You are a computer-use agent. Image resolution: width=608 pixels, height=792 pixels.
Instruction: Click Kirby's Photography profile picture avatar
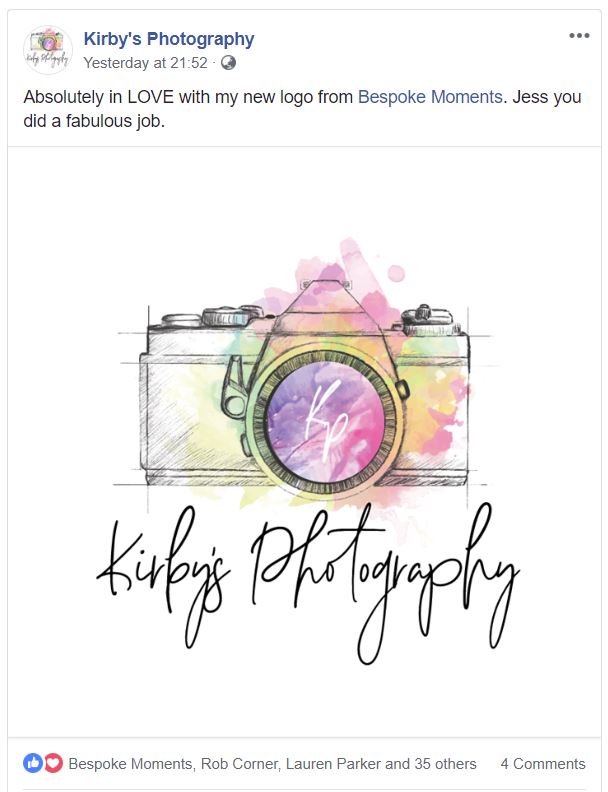coord(48,50)
